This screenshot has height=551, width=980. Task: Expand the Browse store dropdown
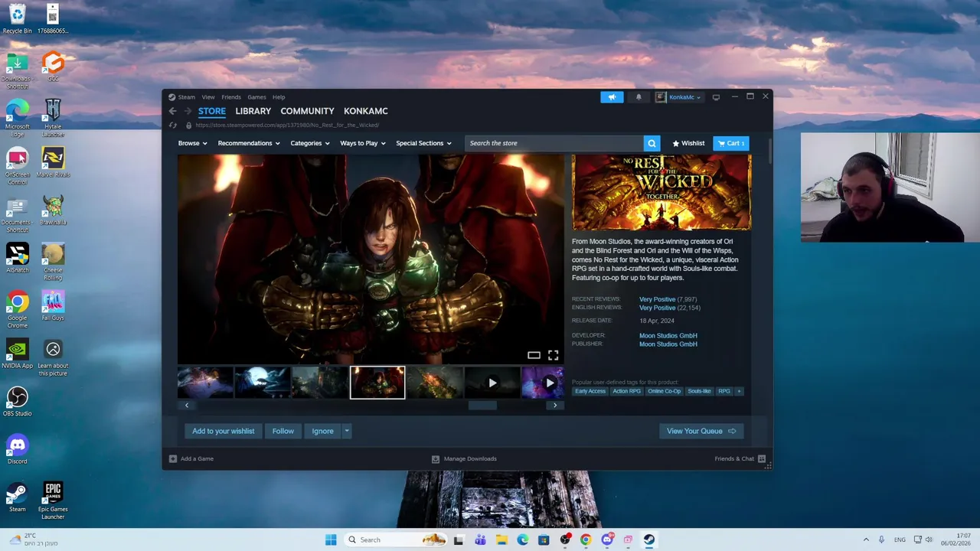click(x=192, y=143)
